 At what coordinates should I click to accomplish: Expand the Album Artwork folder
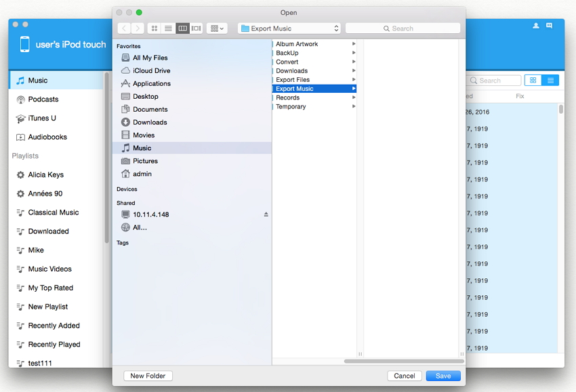[x=354, y=44]
